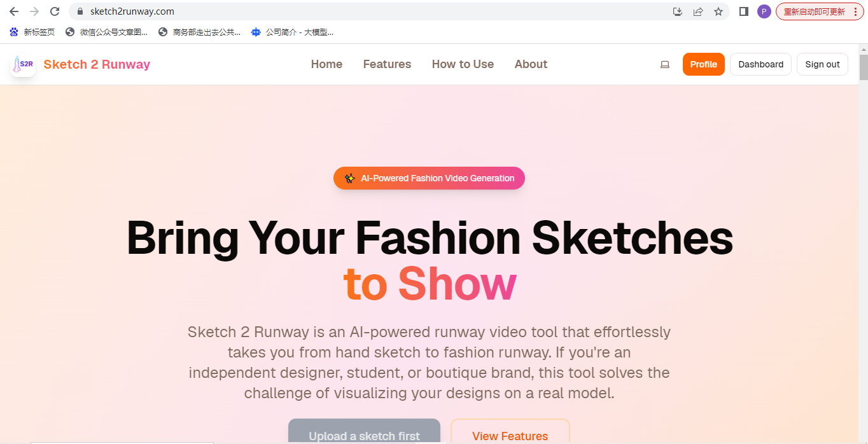
Task: Click the Upload a sketch first button
Action: point(364,435)
